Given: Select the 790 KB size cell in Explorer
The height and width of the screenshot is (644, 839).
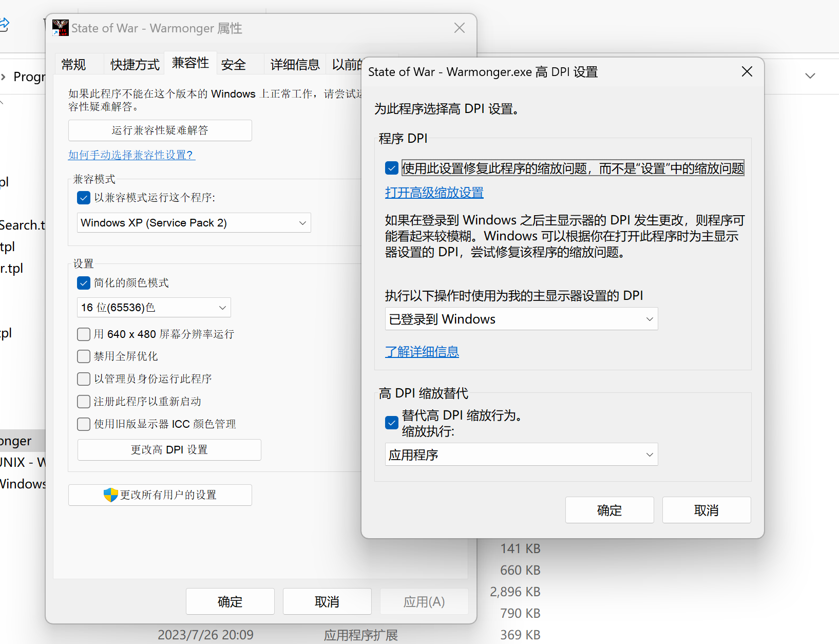Looking at the screenshot, I should pos(520,613).
